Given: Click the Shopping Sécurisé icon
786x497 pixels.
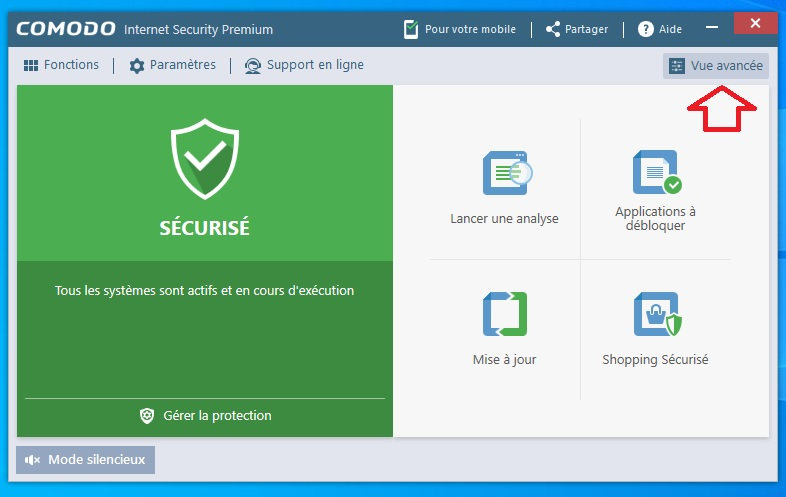Looking at the screenshot, I should point(657,314).
